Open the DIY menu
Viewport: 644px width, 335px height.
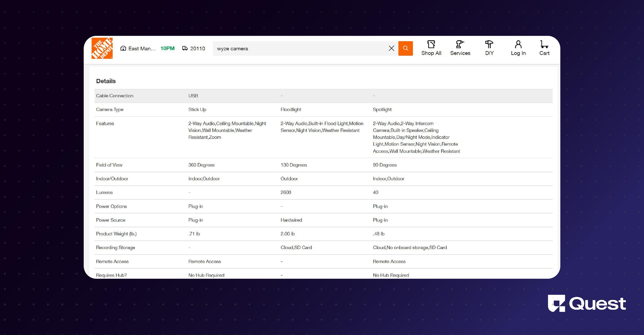click(x=489, y=48)
